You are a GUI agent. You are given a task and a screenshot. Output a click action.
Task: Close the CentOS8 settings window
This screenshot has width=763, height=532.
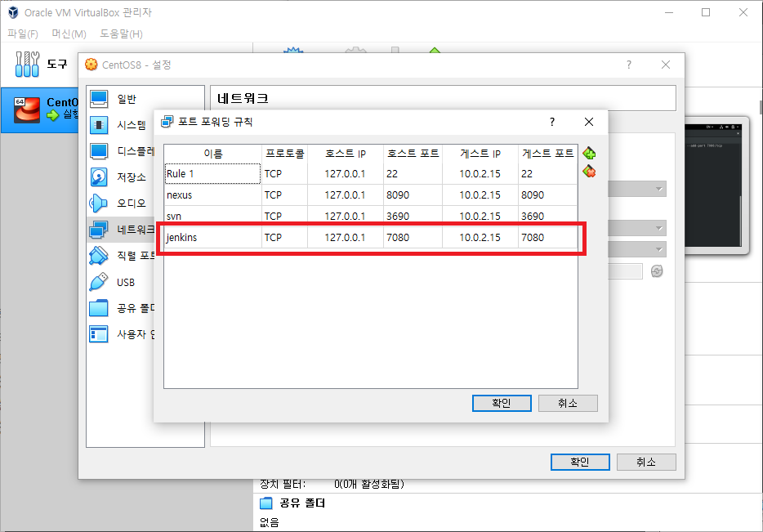pyautogui.click(x=666, y=65)
